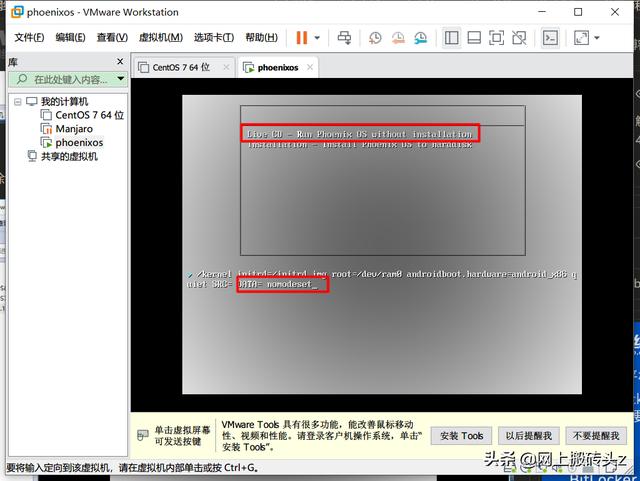
Task: Select Manjaro in the library tree
Action: click(x=74, y=129)
